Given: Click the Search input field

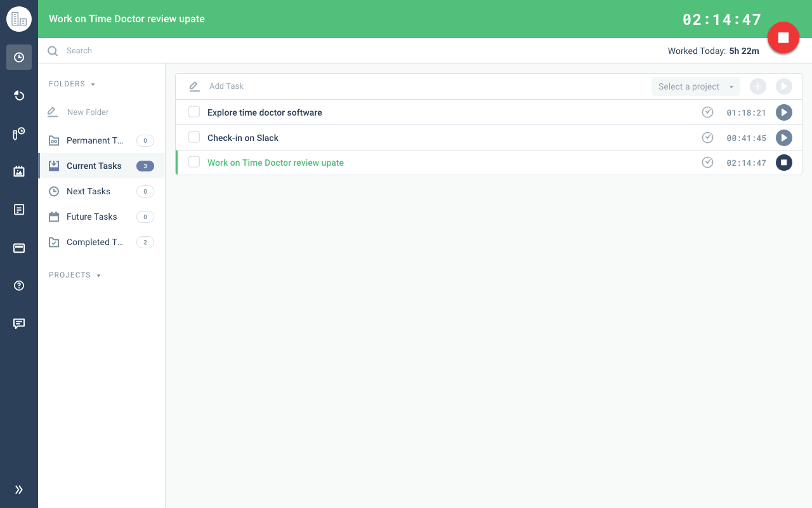Looking at the screenshot, I should coord(355,51).
